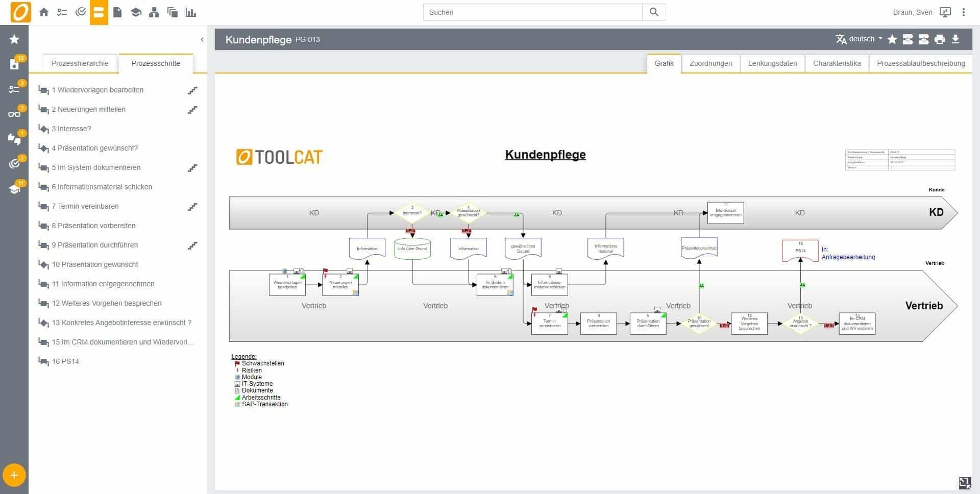Open favorites star in left sidebar
This screenshot has width=980, height=494.
click(14, 39)
